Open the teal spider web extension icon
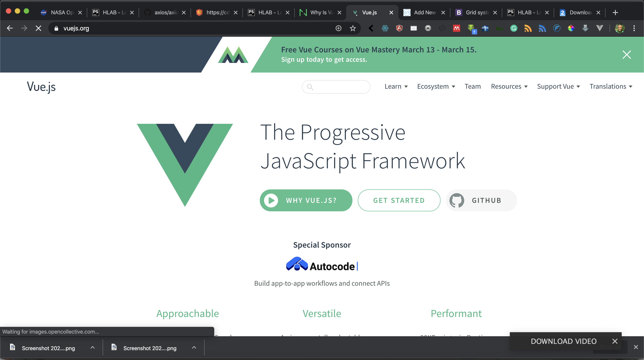Viewport: 644px width, 360px height. pos(385,28)
